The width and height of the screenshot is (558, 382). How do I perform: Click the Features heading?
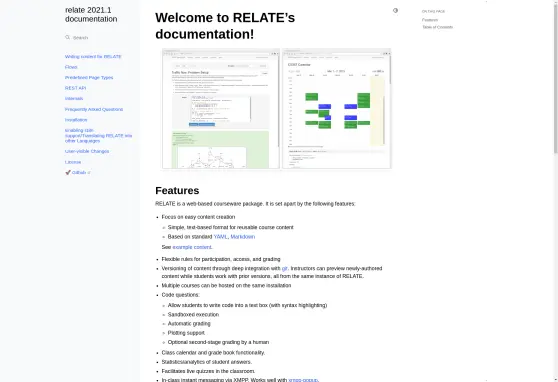177,190
